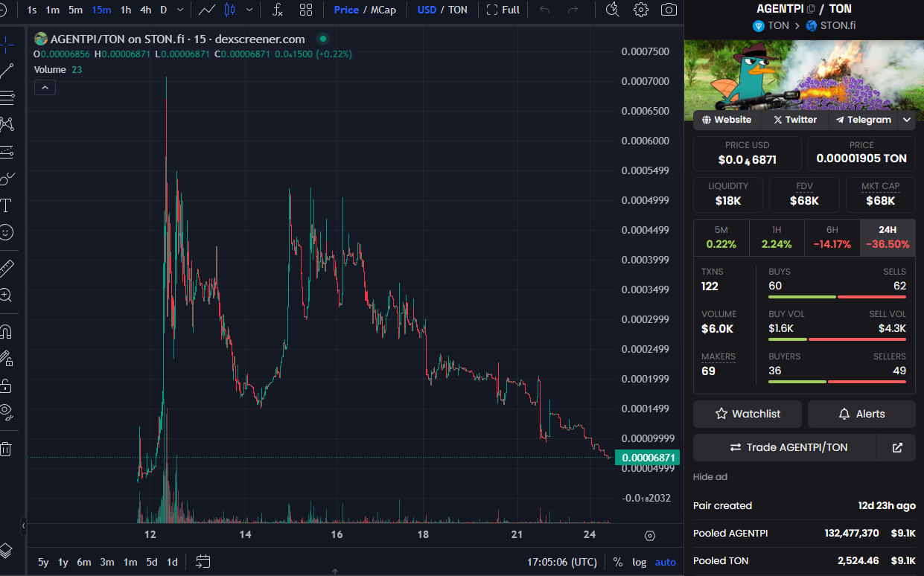
Task: Select the ruler measure tool
Action: pos(6,268)
